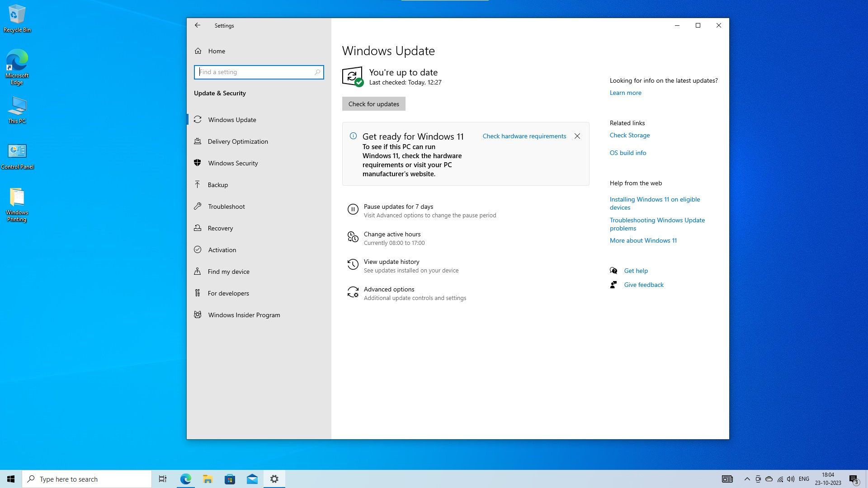Open Microsoft Store from the taskbar

point(230,479)
